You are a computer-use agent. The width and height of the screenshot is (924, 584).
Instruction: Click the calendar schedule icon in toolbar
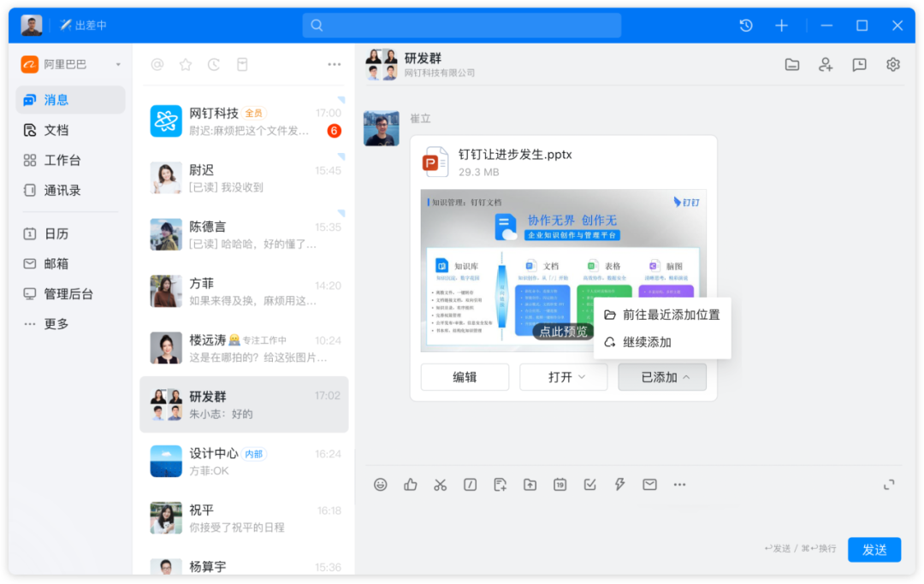point(560,485)
